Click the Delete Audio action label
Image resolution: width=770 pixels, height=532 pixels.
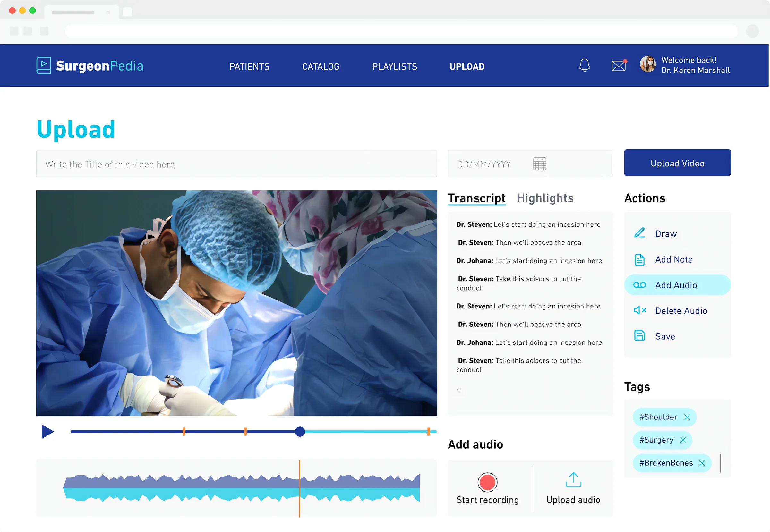(x=681, y=311)
